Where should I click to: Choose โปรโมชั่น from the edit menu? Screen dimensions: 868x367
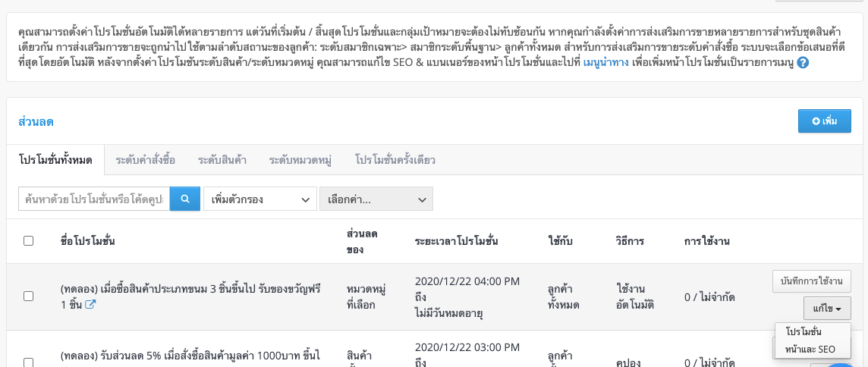click(803, 331)
